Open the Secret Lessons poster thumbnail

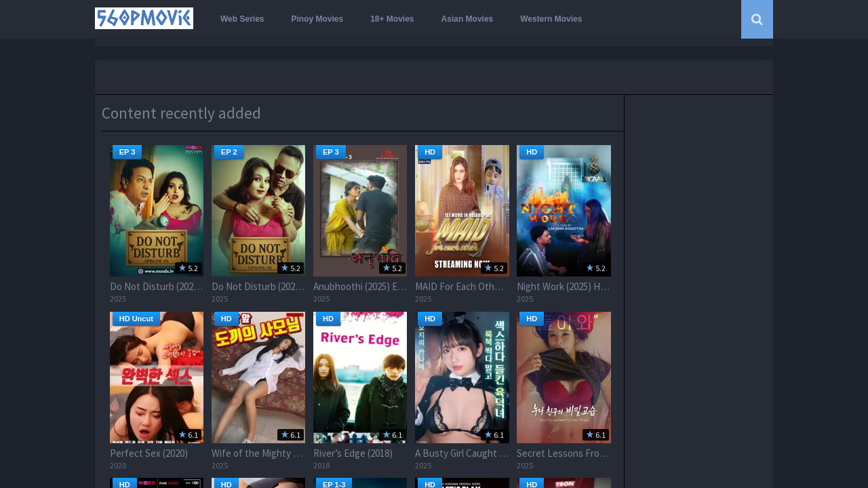click(x=564, y=378)
